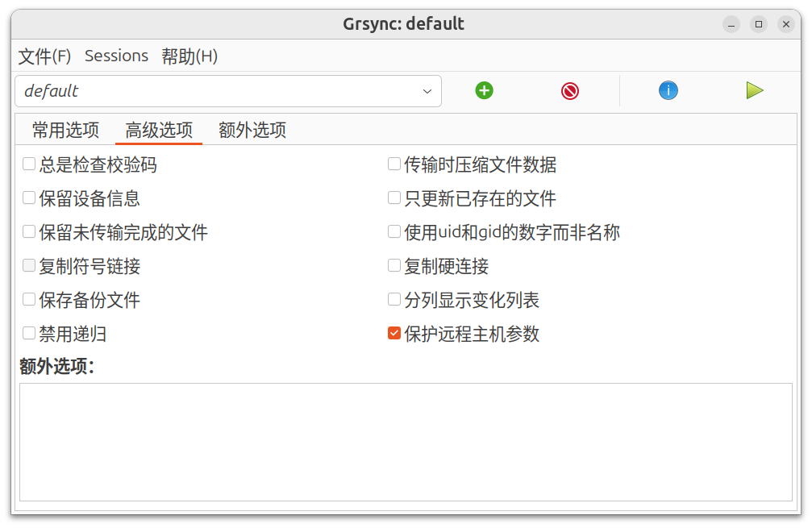
Task: Tick the 禁用递归 checkbox
Action: tap(29, 333)
